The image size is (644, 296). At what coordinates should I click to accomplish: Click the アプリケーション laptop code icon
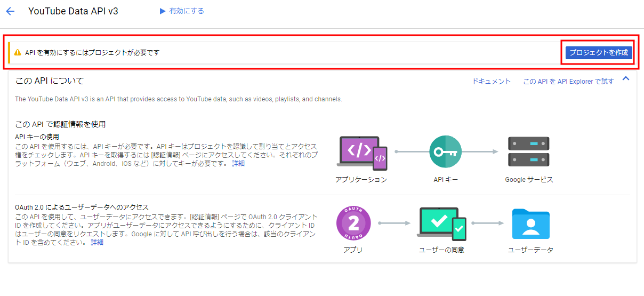[362, 153]
